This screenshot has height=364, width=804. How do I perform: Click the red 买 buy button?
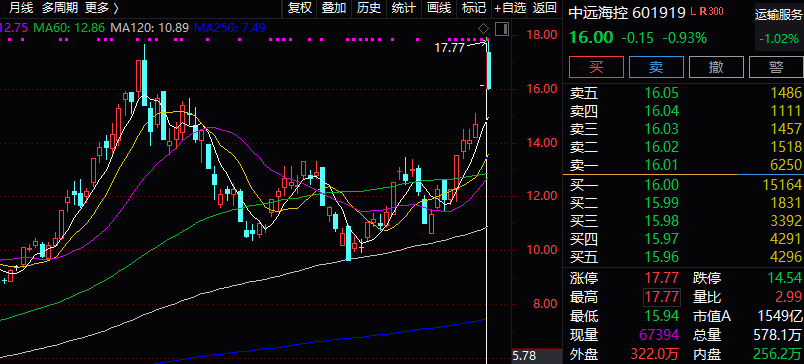(x=596, y=67)
